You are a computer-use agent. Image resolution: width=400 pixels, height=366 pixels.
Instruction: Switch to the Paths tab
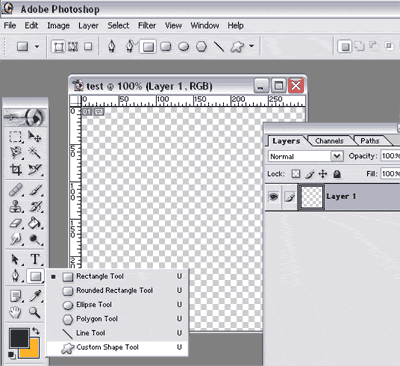point(370,141)
